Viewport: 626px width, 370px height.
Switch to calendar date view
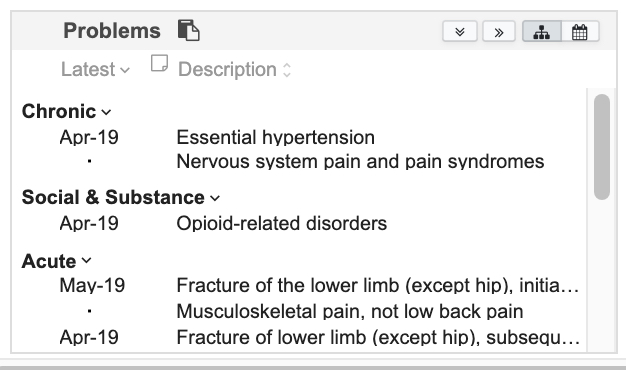click(x=580, y=31)
